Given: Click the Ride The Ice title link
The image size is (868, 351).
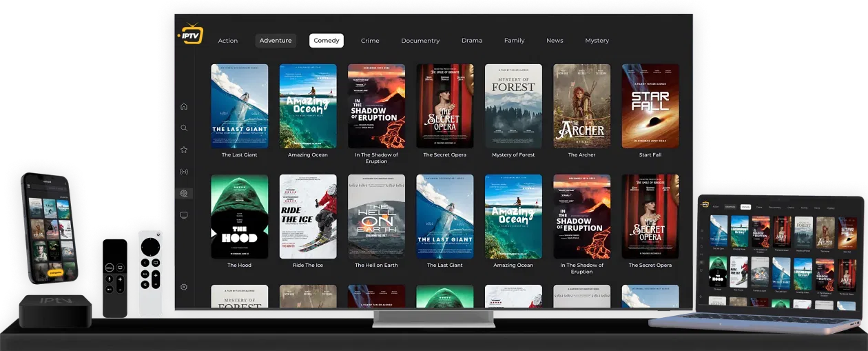Looking at the screenshot, I should pos(308,265).
